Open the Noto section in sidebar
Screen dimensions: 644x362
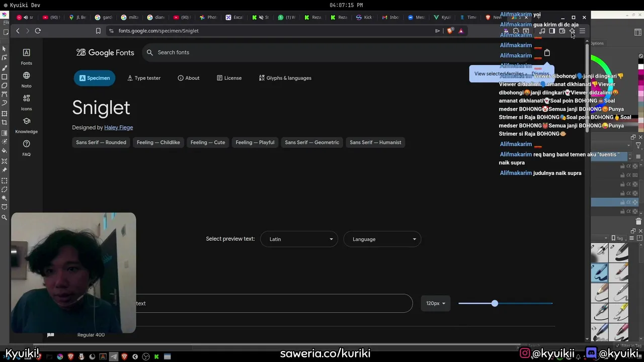(26, 79)
